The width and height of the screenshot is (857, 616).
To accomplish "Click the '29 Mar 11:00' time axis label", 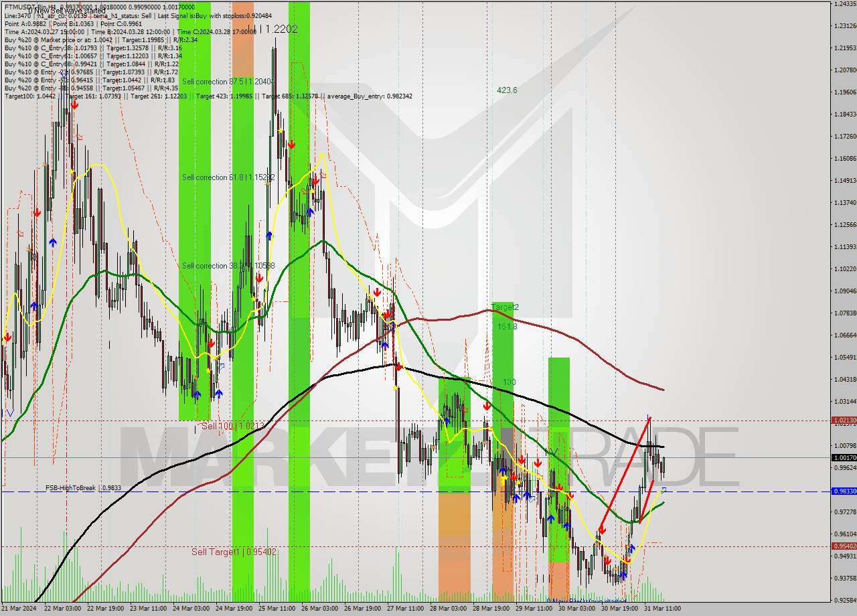I will [534, 609].
